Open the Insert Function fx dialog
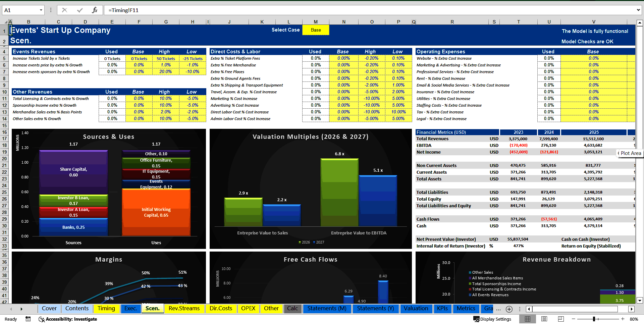Viewport: 644px width, 324px height. tap(95, 10)
